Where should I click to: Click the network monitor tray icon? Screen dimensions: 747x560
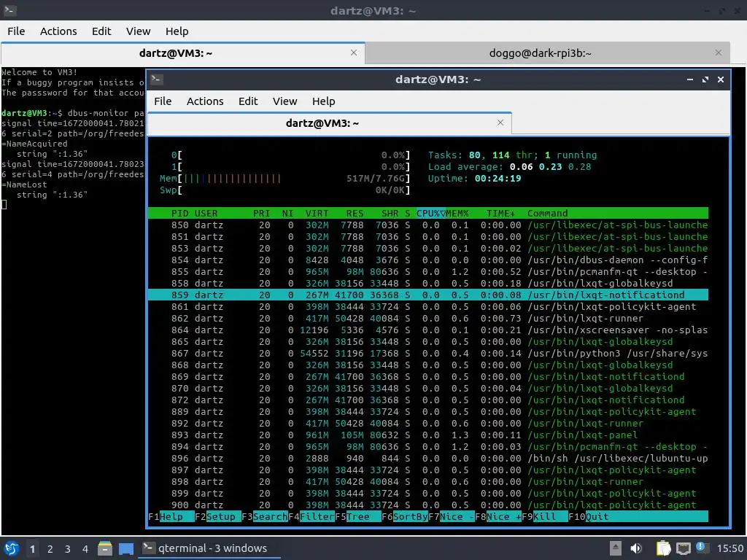[x=683, y=548]
